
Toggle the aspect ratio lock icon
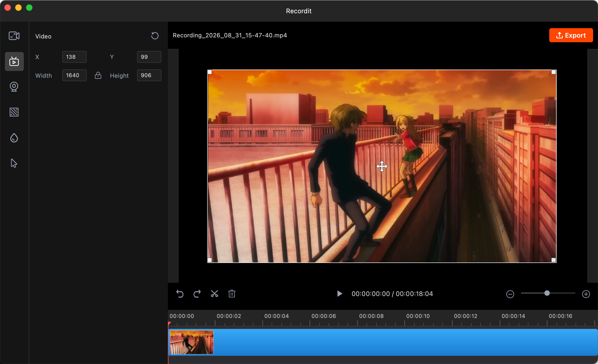98,75
